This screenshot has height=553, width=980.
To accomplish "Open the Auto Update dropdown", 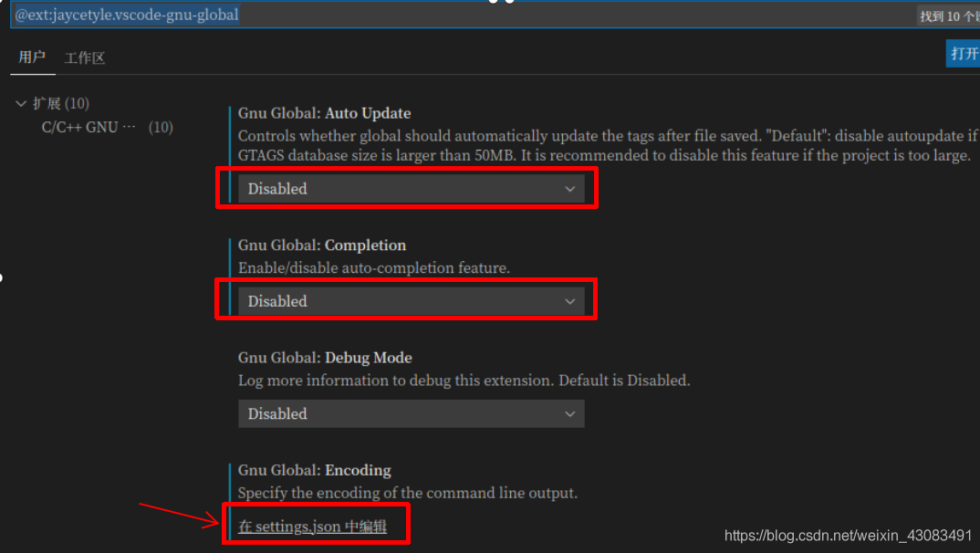I will pos(412,189).
